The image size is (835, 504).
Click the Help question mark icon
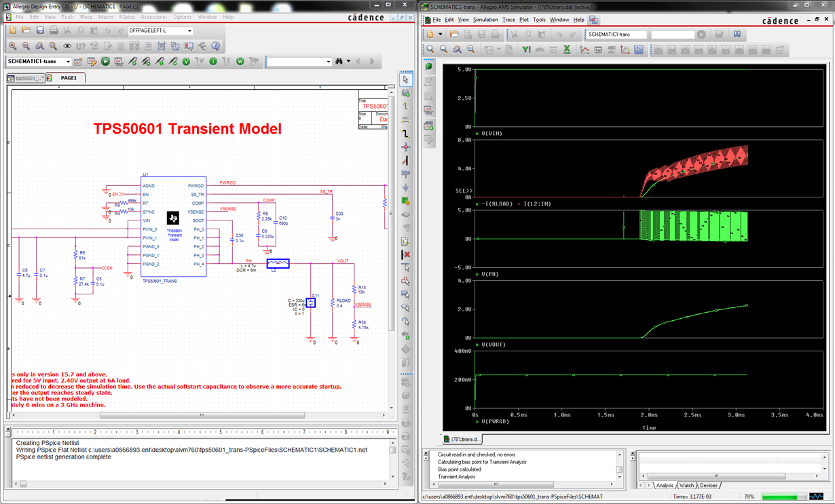coord(216,46)
